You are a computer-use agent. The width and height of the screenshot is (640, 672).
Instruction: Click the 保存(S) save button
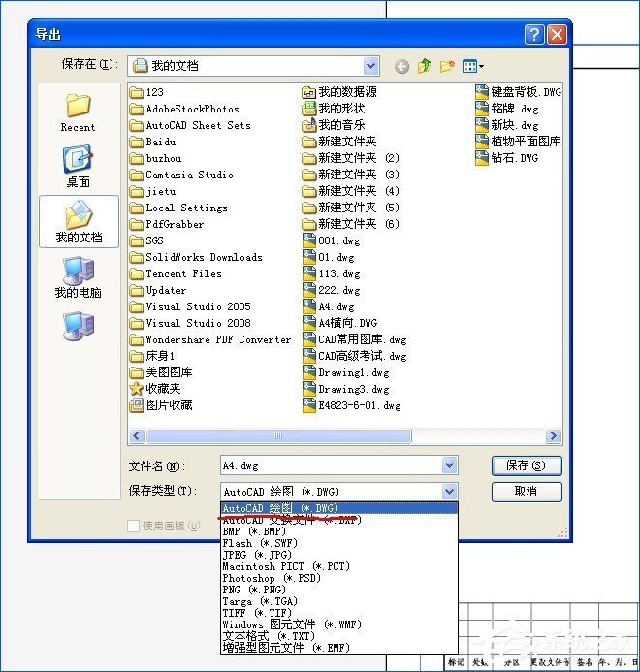527,465
